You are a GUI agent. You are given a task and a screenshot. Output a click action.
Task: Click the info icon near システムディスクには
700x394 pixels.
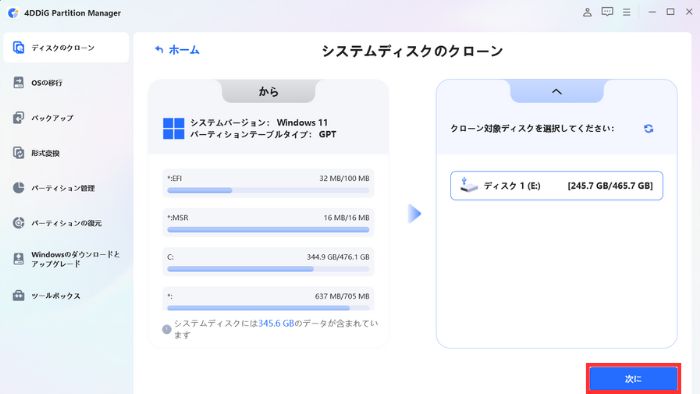[167, 329]
